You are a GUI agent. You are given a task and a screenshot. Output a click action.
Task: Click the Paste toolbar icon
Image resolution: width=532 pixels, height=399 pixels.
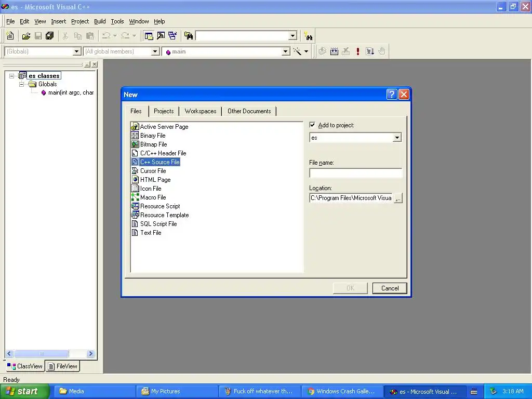pyautogui.click(x=90, y=36)
